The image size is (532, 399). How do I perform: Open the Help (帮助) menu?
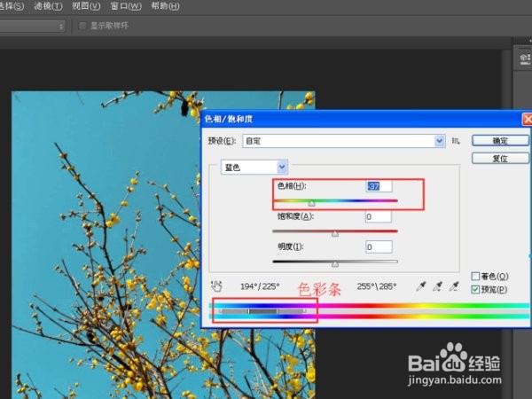(165, 6)
